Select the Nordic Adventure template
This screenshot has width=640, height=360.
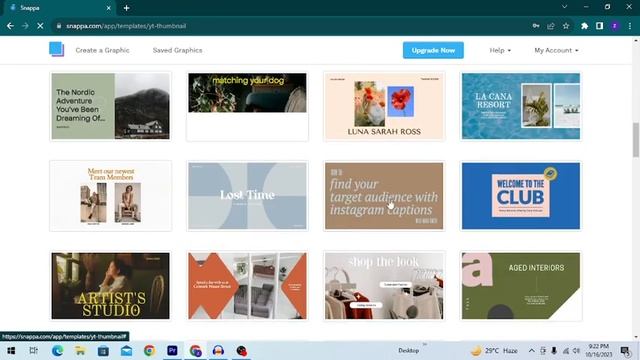[x=111, y=106]
